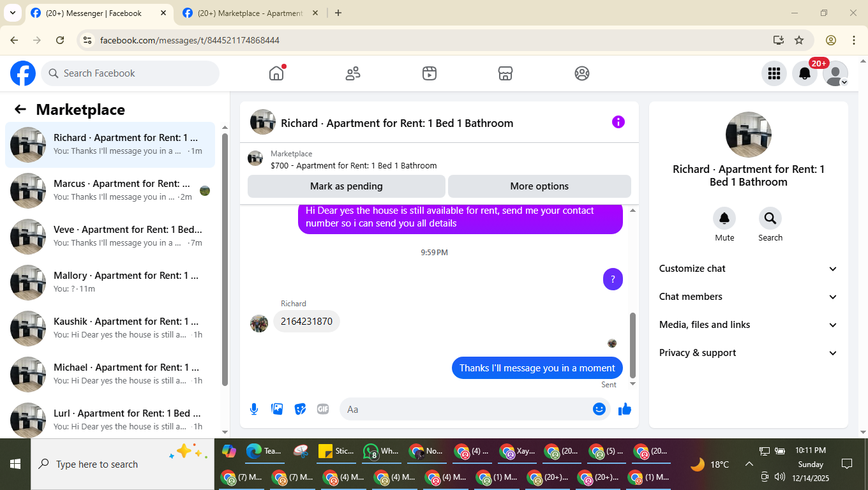Open the Video (Reels) icon in top navigation
The height and width of the screenshot is (490, 868).
[430, 73]
